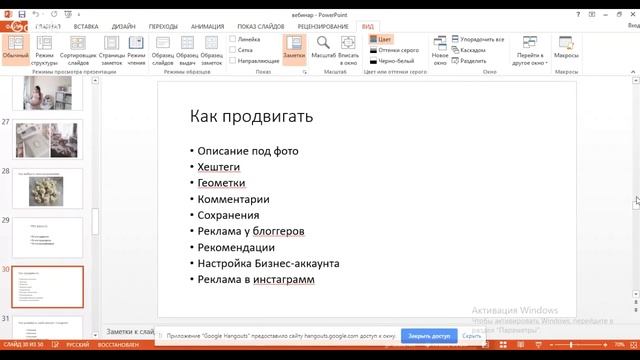Click bullet Реклама у блоггеров
Image resolution: width=640 pixels, height=360 pixels.
251,231
